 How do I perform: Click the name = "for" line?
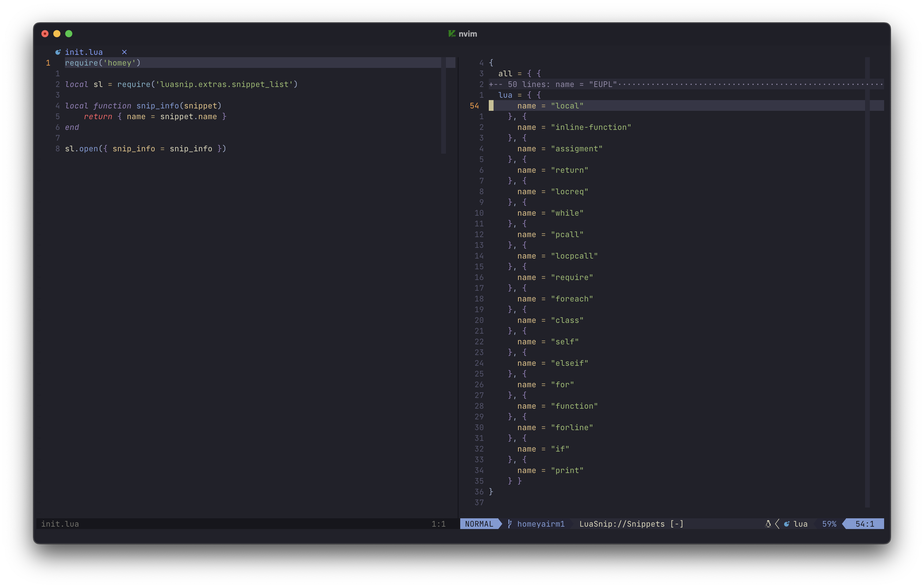coord(546,385)
